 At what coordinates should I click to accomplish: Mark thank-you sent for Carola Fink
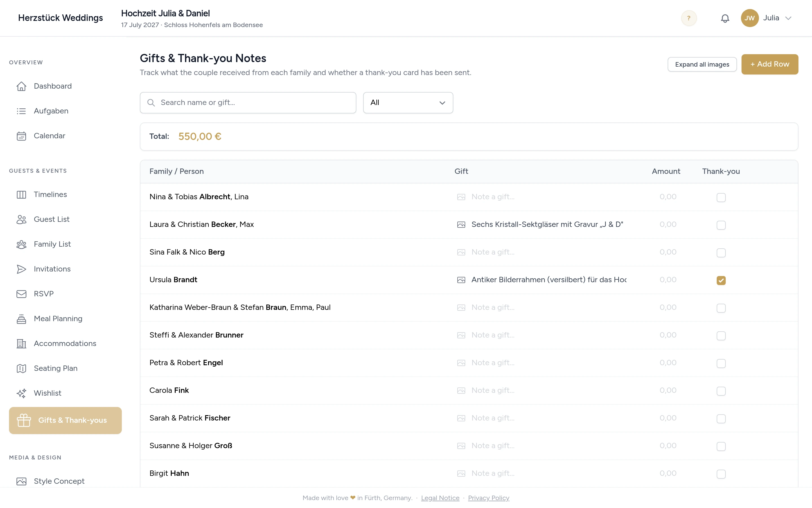[721, 391]
